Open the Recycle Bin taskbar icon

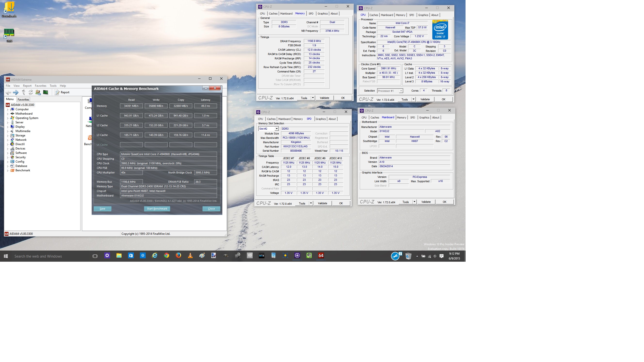click(x=408, y=256)
